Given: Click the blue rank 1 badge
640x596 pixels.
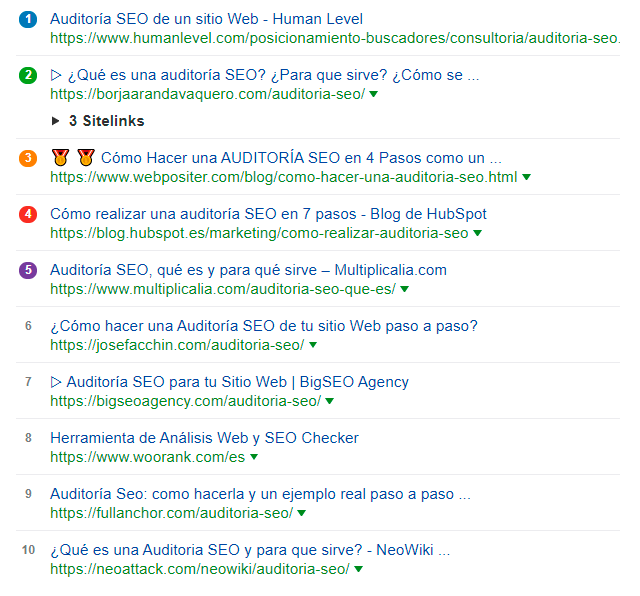Looking at the screenshot, I should [x=28, y=19].
